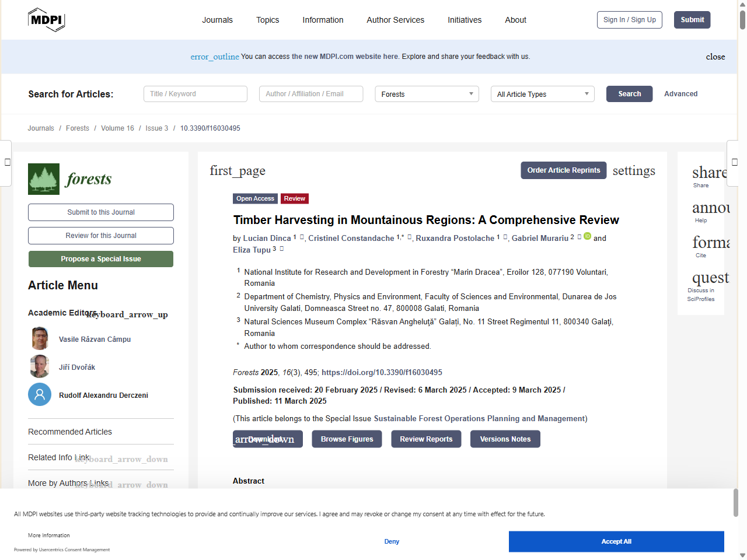Click the MDPI logo icon
747x560 pixels.
46,20
